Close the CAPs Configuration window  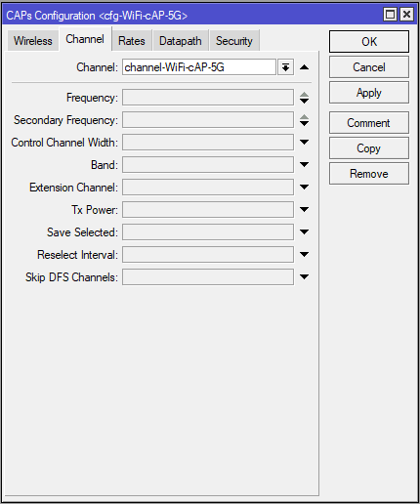407,15
